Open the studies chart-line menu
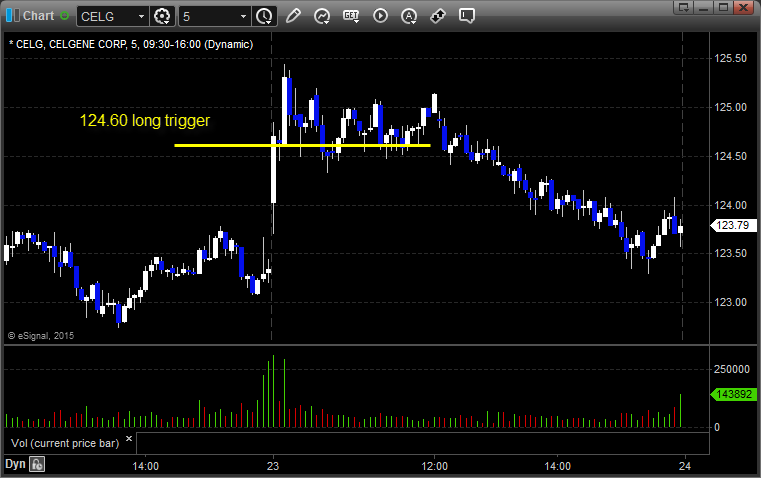 (x=322, y=16)
